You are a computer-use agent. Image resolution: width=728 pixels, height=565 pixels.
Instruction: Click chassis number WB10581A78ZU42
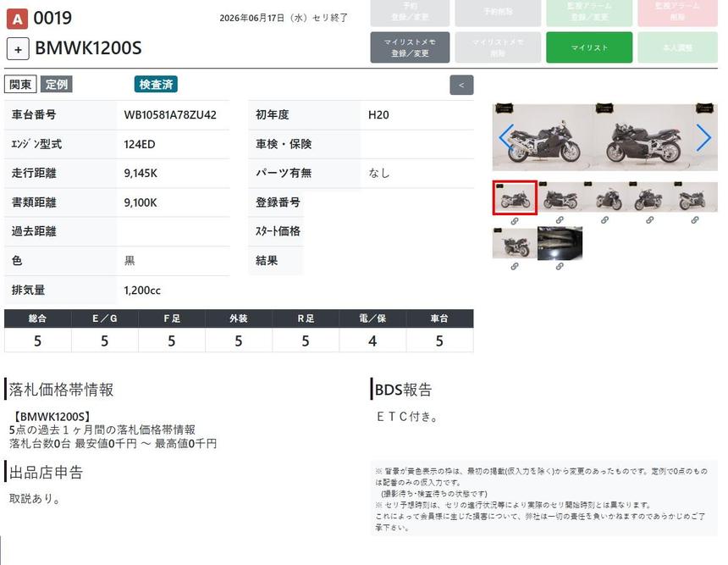tap(170, 114)
